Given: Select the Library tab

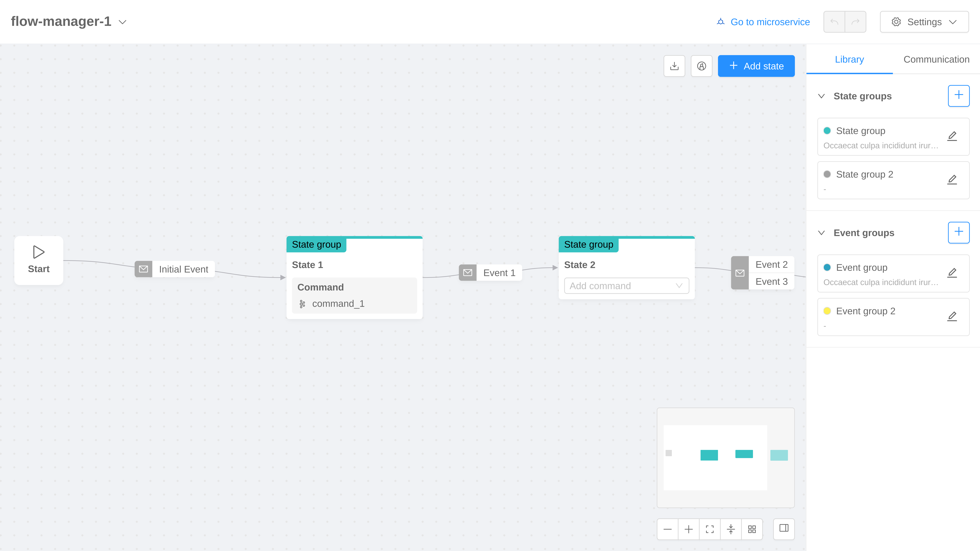Looking at the screenshot, I should click(x=849, y=59).
